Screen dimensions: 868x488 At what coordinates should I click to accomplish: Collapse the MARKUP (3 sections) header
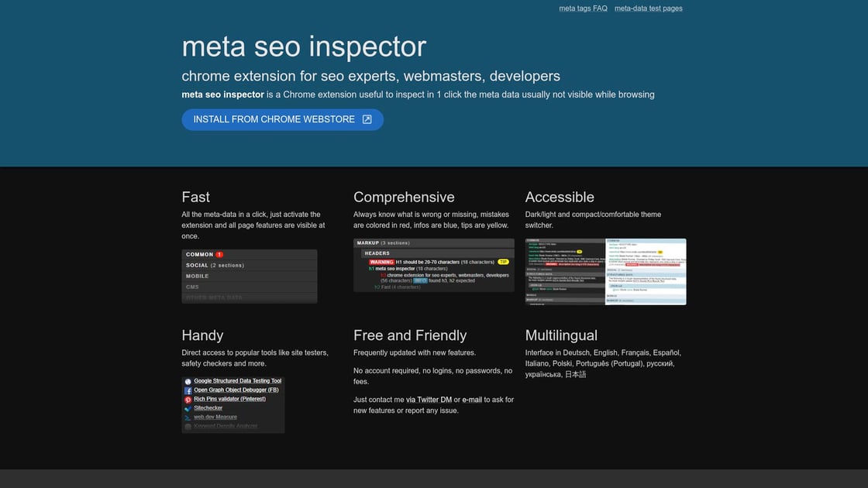click(383, 243)
